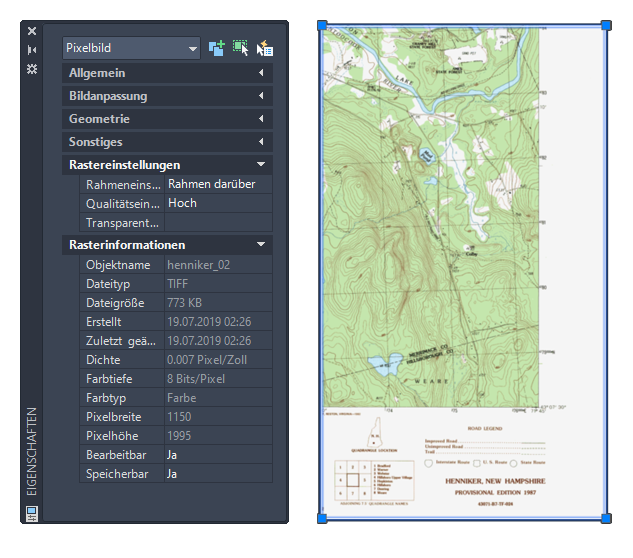
Task: Click the Dateigröße value 773 KB
Action: point(218,303)
